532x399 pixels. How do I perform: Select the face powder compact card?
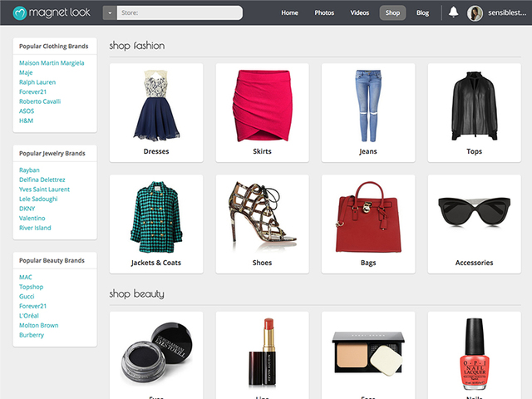pos(368,355)
